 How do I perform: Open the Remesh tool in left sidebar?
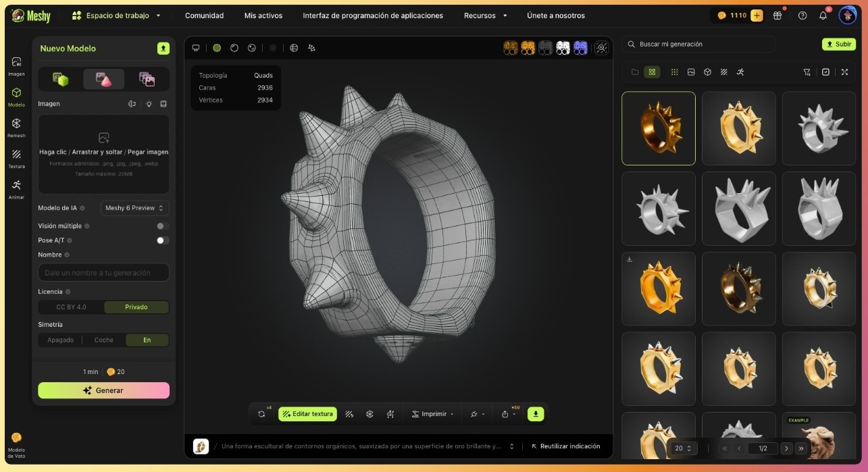pyautogui.click(x=16, y=126)
